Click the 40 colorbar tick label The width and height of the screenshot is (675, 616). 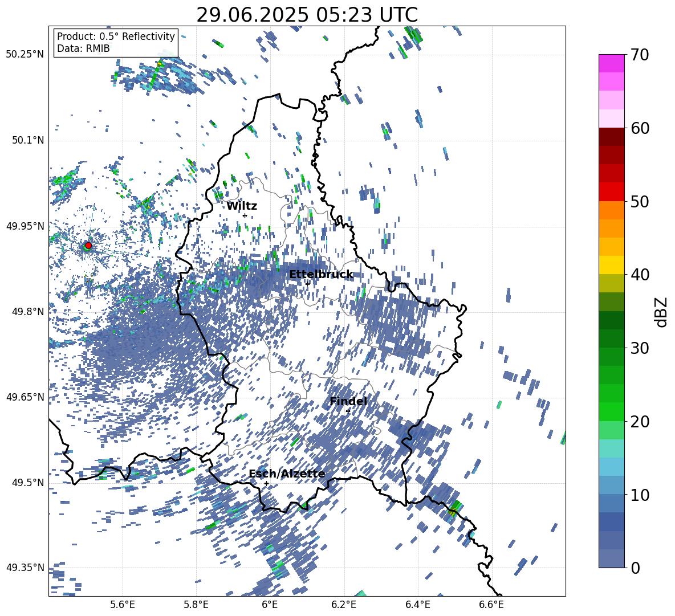[x=640, y=275]
